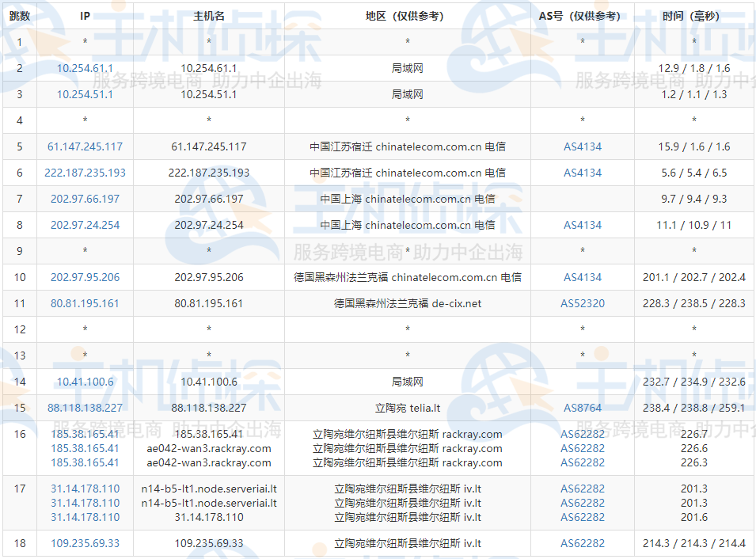
Task: Click IP 88.118.138.227 for telia.lt hop
Action: pyautogui.click(x=85, y=408)
